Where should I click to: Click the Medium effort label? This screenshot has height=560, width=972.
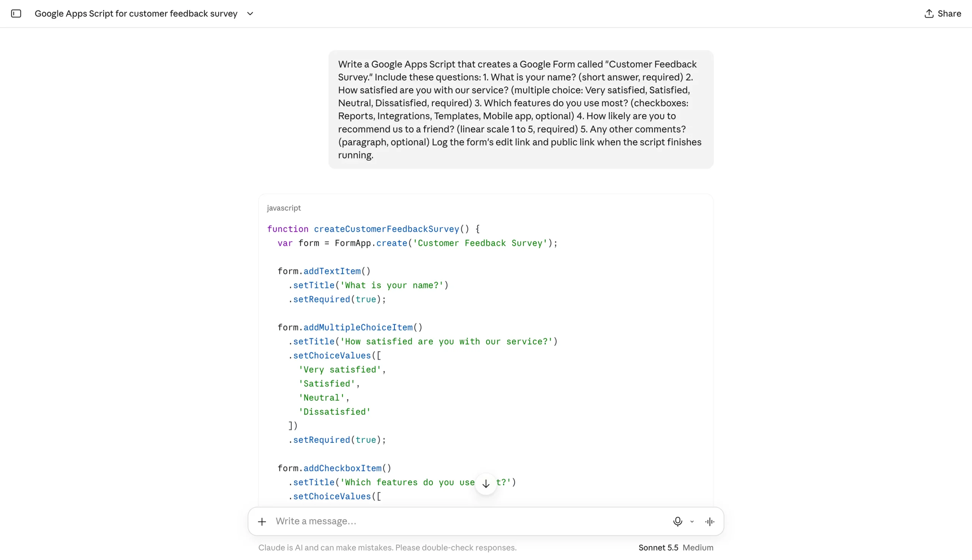point(698,548)
